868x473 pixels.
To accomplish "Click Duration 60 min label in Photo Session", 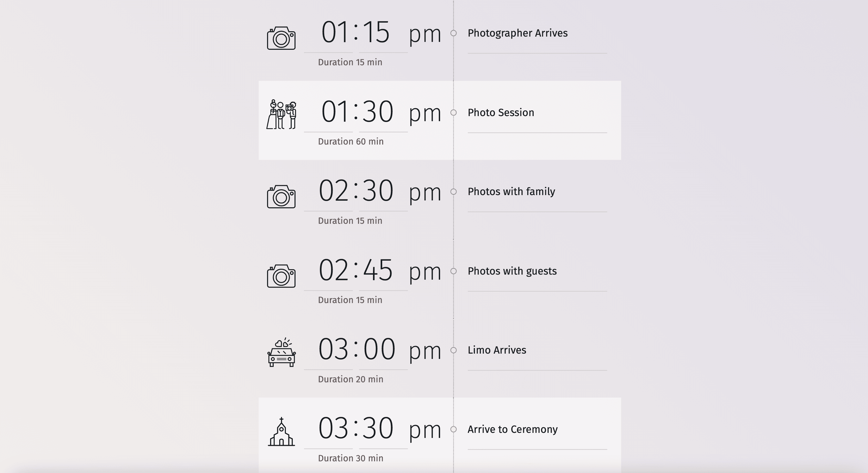I will (x=350, y=141).
